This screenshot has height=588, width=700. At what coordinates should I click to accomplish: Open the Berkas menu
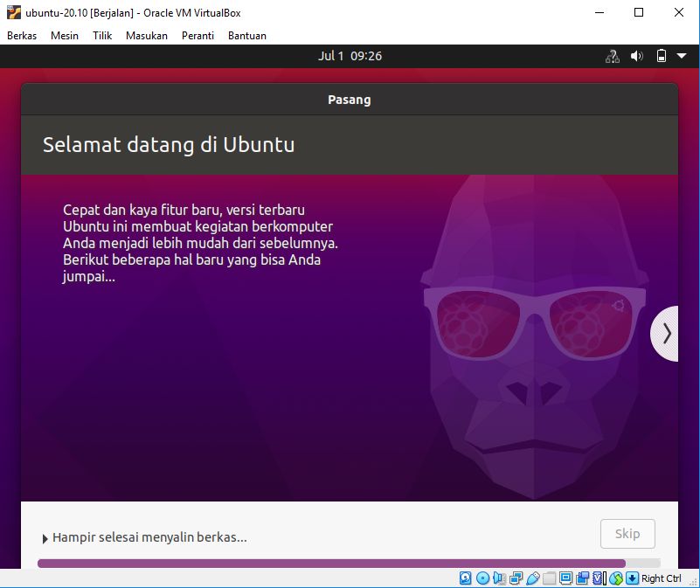coord(22,36)
